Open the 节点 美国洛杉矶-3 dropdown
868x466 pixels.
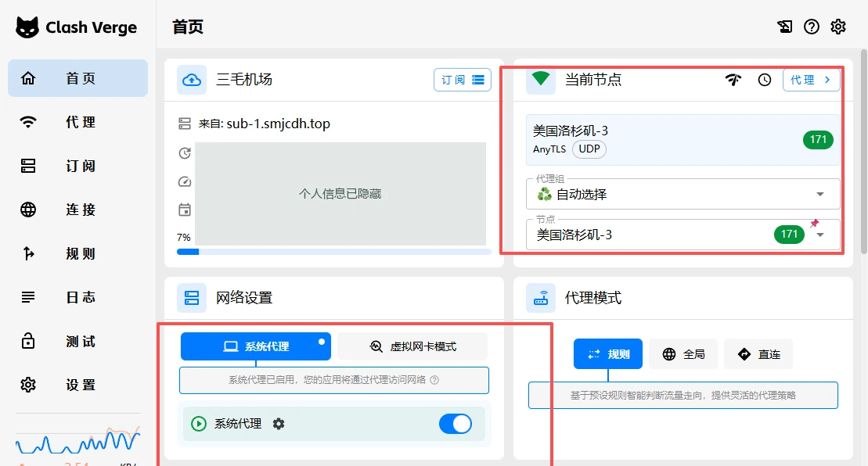[683, 235]
